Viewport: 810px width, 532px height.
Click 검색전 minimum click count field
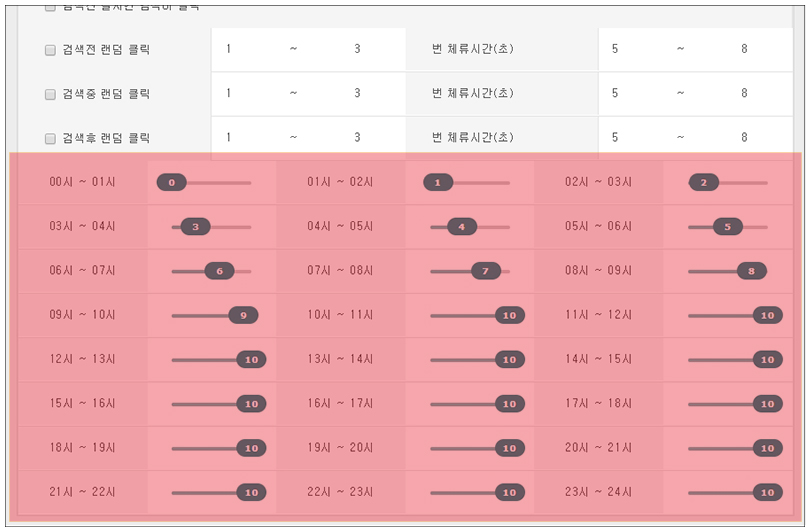(244, 49)
